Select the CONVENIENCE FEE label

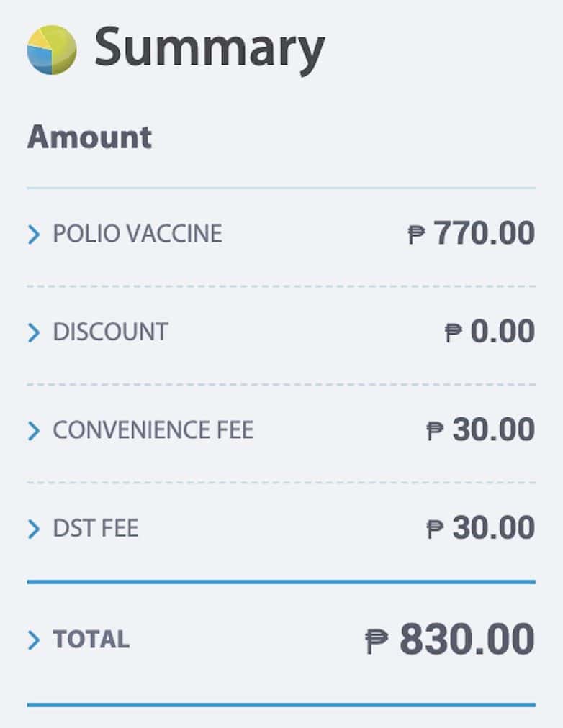[153, 430]
